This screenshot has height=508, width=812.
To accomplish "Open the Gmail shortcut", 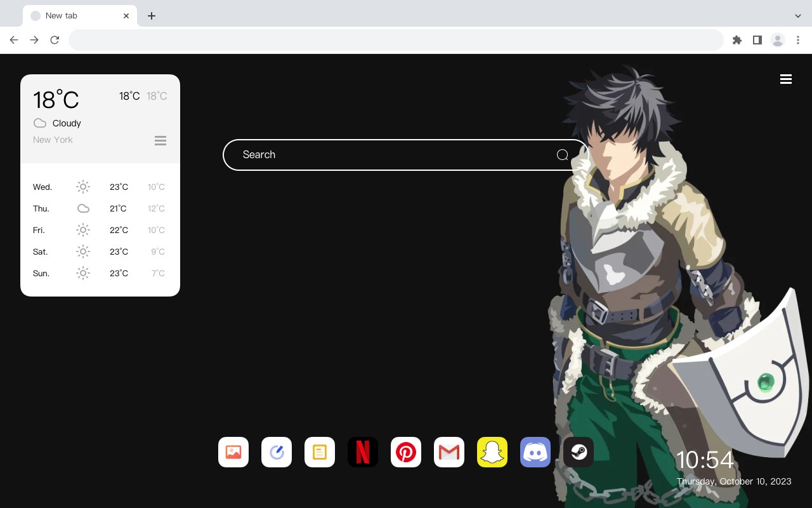I will [x=449, y=452].
